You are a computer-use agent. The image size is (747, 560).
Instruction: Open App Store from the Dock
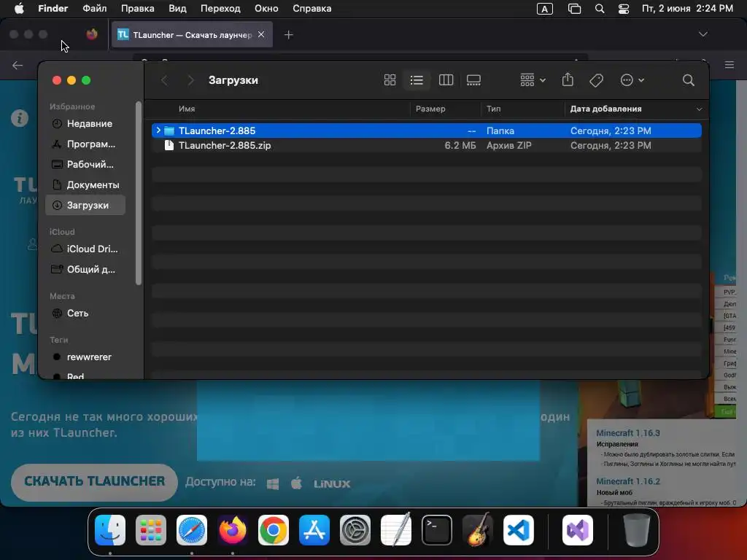pos(314,530)
